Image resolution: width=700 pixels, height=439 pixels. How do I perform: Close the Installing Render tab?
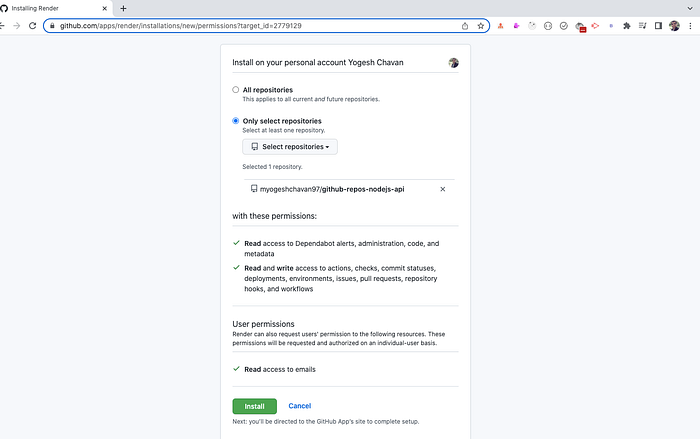point(104,8)
